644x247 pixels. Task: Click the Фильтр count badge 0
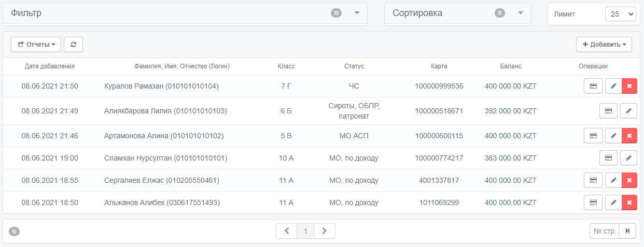click(337, 13)
